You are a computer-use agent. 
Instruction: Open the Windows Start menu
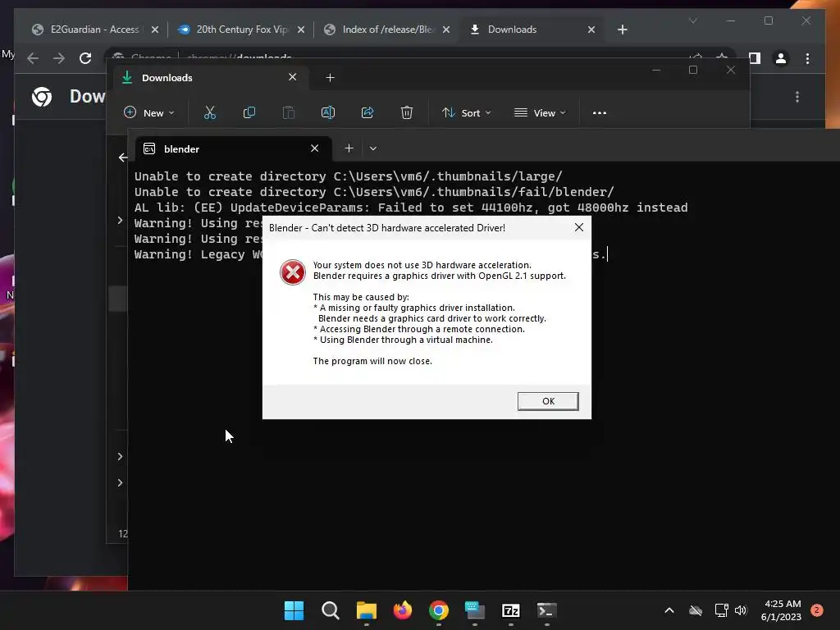coord(294,610)
